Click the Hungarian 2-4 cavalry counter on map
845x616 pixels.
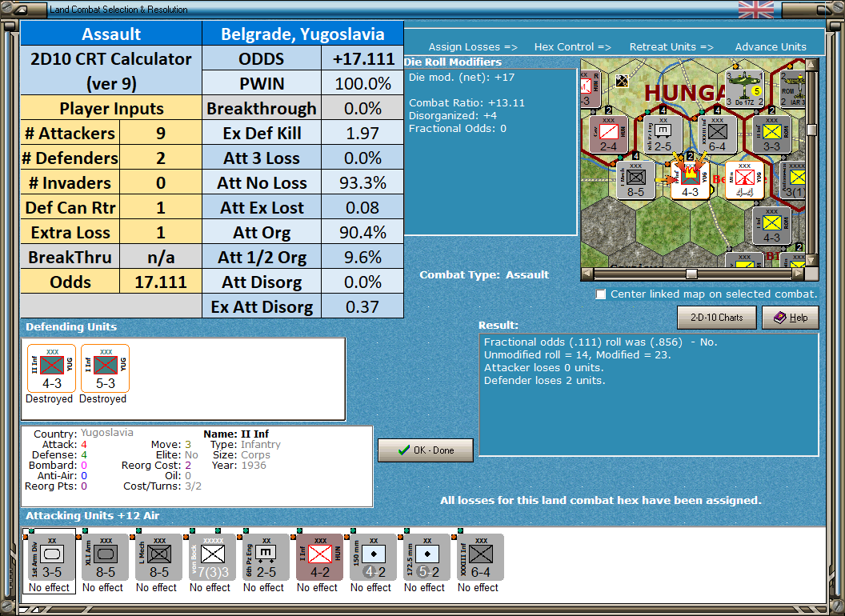click(x=608, y=134)
